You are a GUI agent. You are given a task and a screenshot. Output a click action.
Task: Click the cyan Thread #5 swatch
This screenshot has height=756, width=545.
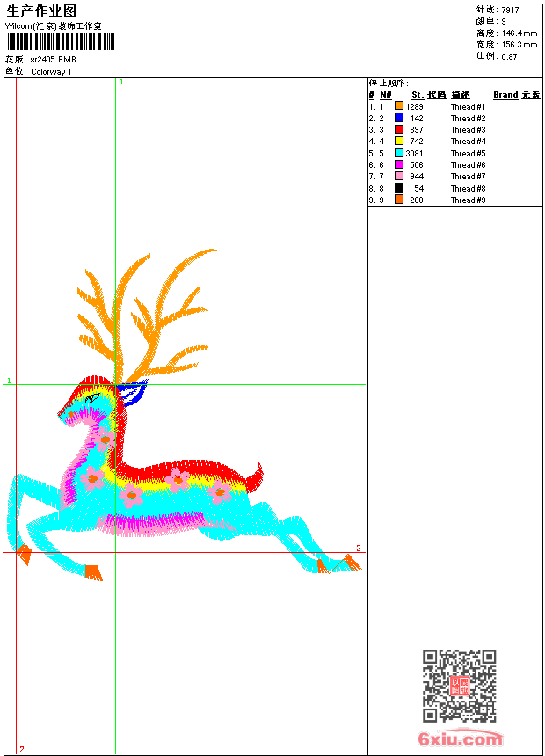[399, 153]
